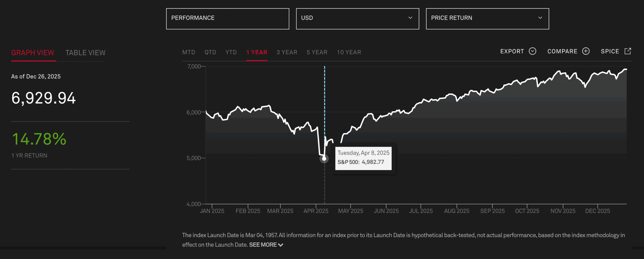The image size is (644, 259).
Task: Switch to Table View tab
Action: (85, 53)
